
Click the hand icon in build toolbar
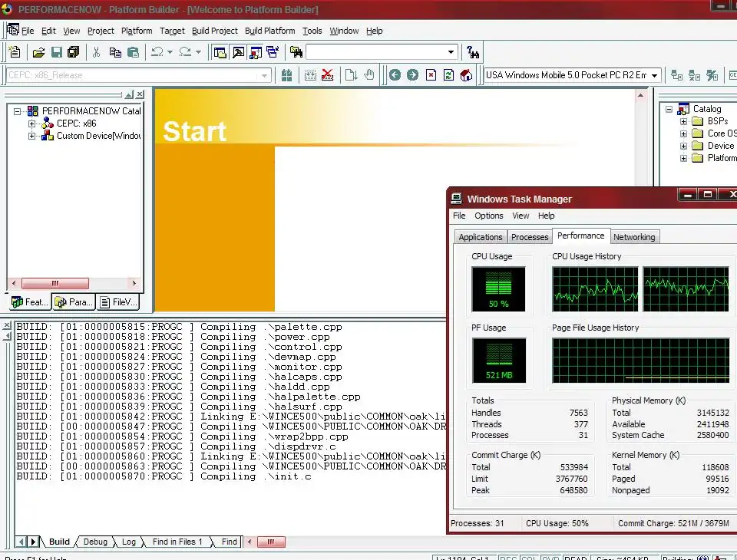369,75
